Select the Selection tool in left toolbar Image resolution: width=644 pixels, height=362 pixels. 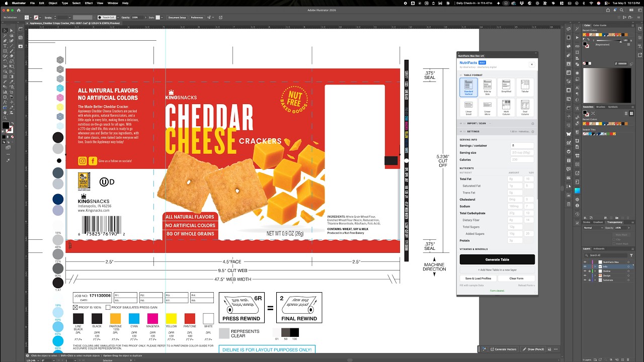pos(5,31)
